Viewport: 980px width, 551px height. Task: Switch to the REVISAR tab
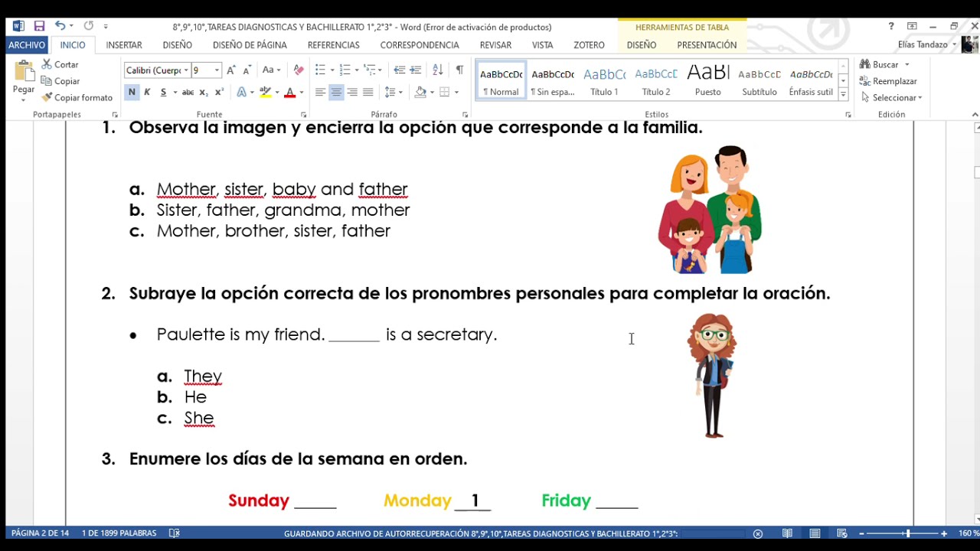495,45
